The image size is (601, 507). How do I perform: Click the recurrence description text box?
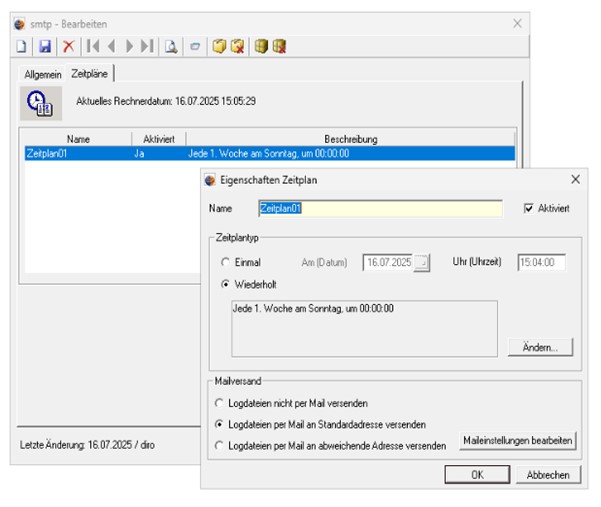point(365,328)
